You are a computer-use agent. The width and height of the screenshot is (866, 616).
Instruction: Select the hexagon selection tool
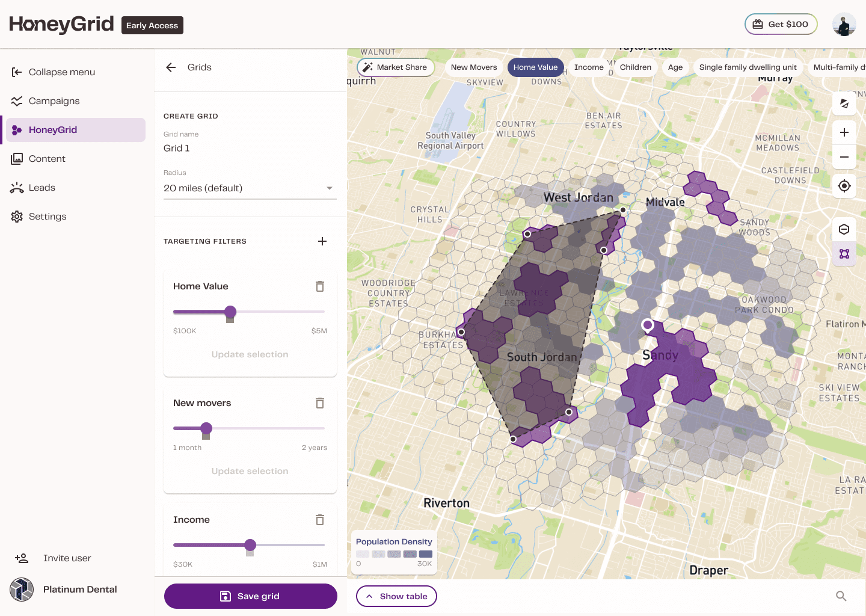(x=844, y=229)
